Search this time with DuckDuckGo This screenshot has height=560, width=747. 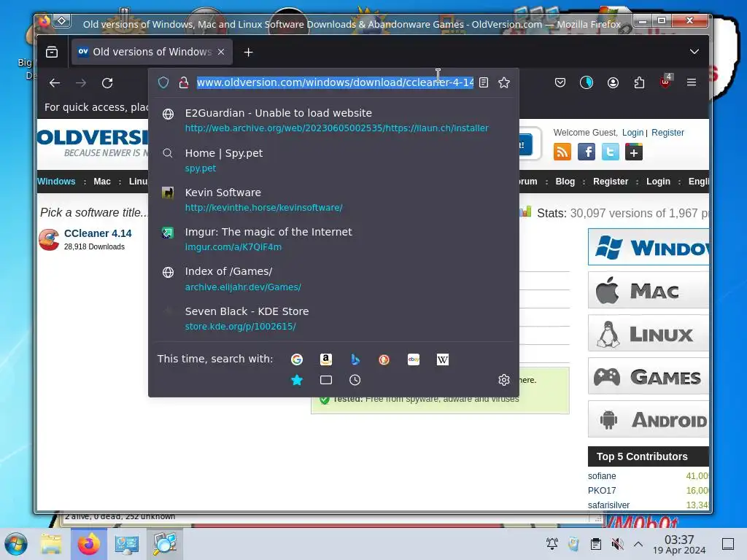pos(384,359)
